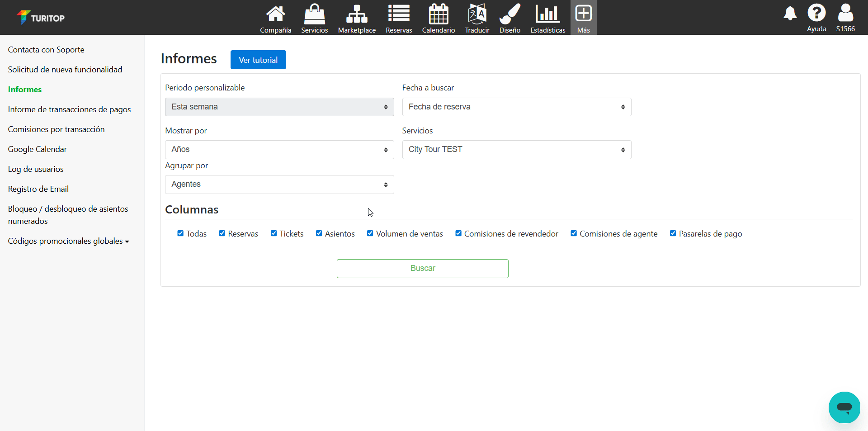Open Servicios shopping bag icon
The image size is (868, 431).
pos(314,14)
